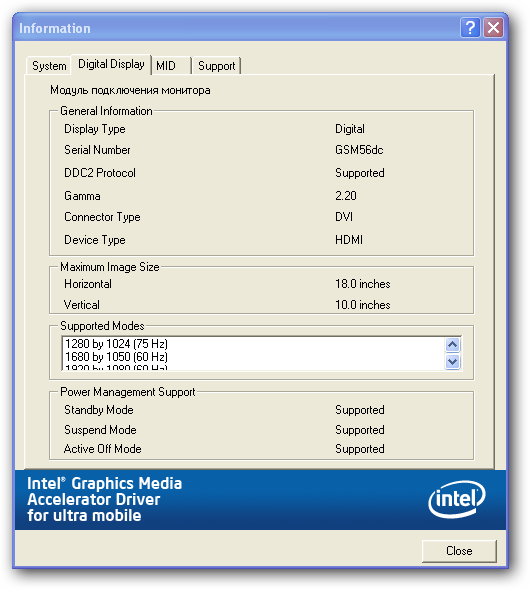The height and width of the screenshot is (589, 529).
Task: Click the Horizontal value 18.0 inches
Action: tap(363, 284)
